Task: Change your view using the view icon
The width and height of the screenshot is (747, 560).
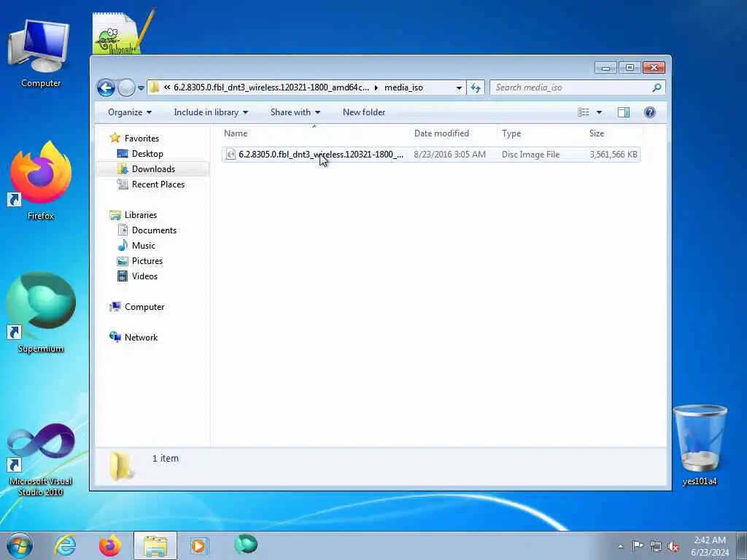Action: point(583,112)
